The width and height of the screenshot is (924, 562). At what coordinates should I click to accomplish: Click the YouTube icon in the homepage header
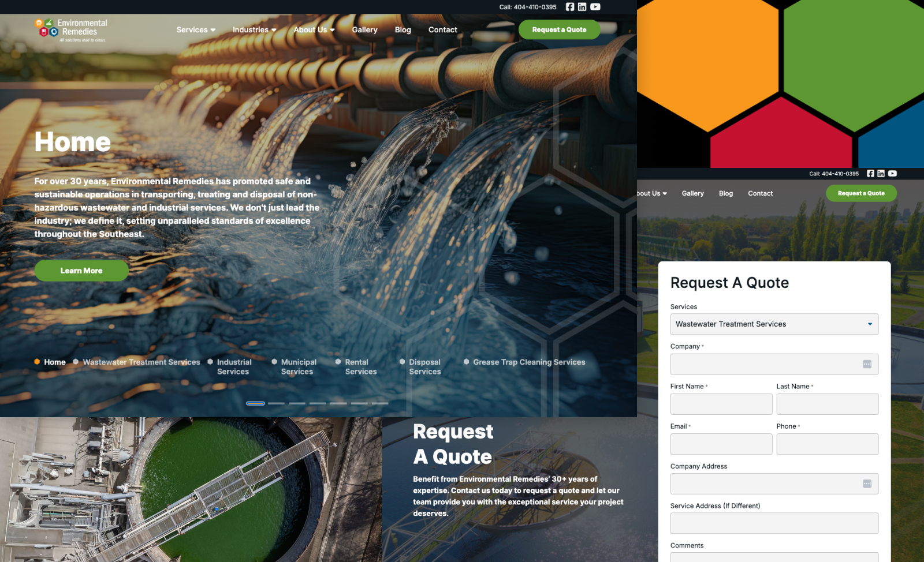595,7
